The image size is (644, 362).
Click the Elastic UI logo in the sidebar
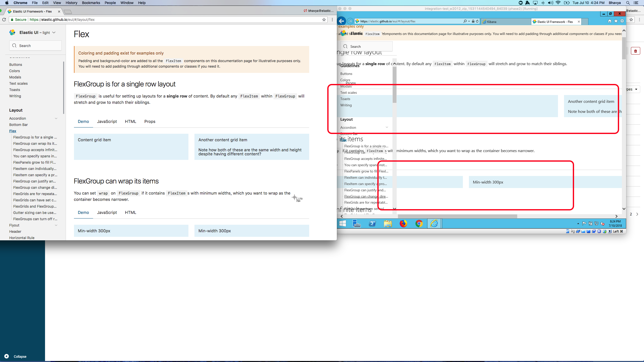click(x=12, y=32)
